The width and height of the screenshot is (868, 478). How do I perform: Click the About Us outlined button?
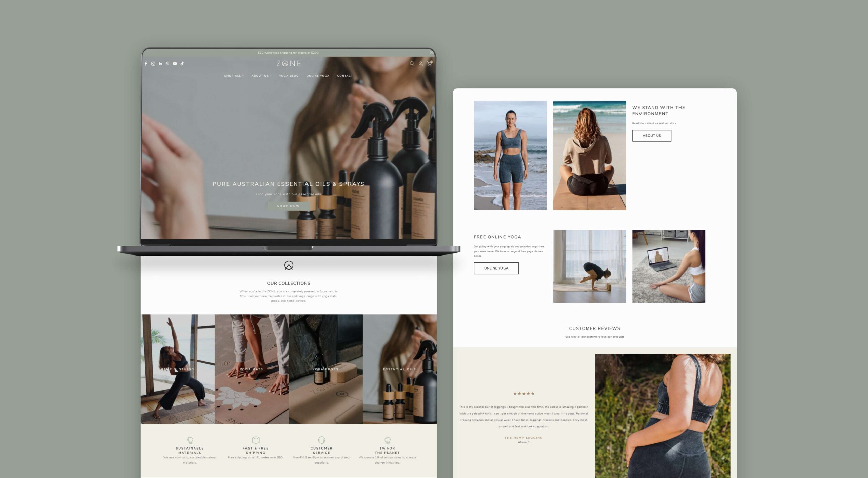coord(651,136)
